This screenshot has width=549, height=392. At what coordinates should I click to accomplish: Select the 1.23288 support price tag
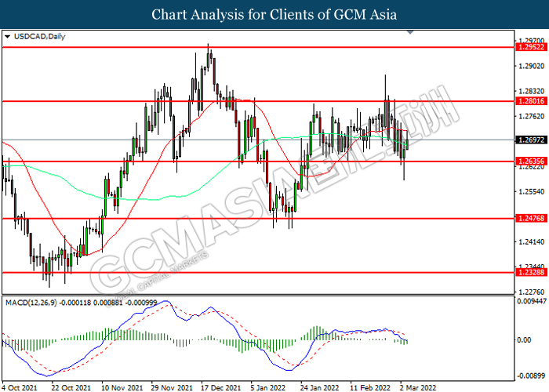click(531, 272)
